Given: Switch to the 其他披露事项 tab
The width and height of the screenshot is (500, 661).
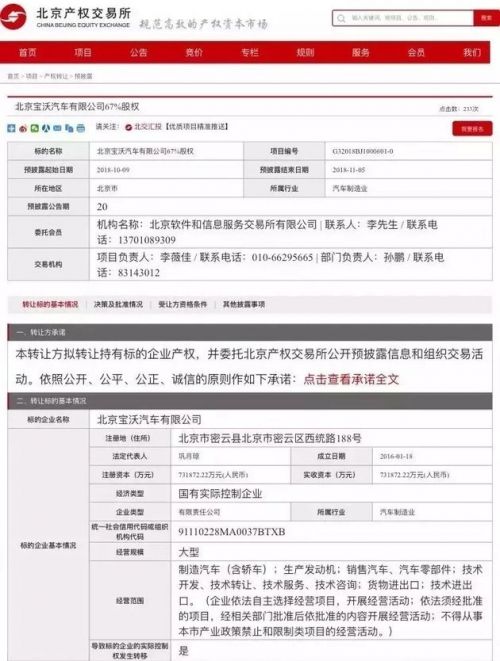Looking at the screenshot, I should pyautogui.click(x=244, y=304).
